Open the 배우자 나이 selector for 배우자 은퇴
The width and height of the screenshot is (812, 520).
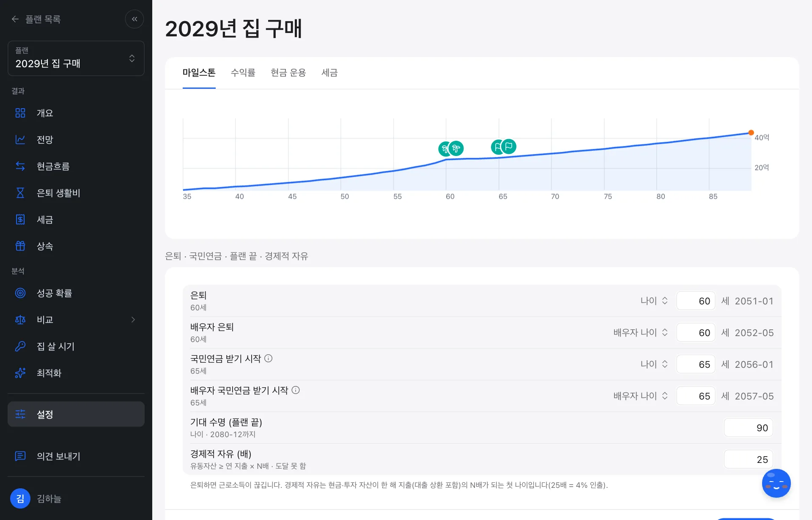click(641, 333)
